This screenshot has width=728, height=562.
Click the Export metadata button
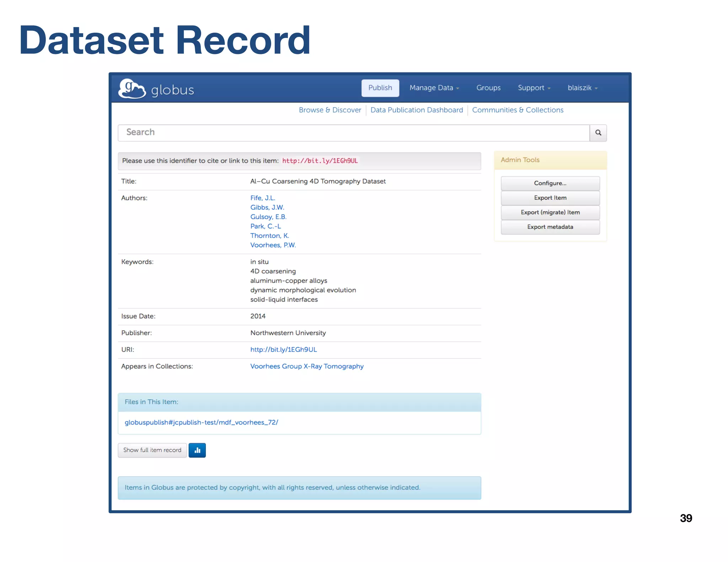(x=550, y=227)
